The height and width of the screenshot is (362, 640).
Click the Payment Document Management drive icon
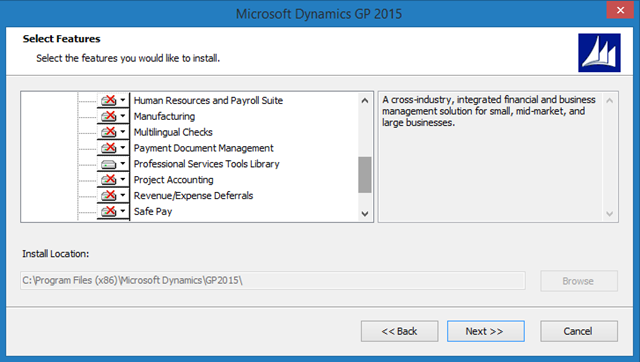point(109,148)
